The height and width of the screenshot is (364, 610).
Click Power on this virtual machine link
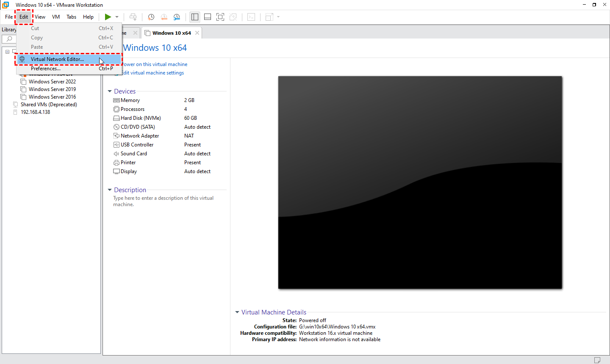pyautogui.click(x=155, y=64)
